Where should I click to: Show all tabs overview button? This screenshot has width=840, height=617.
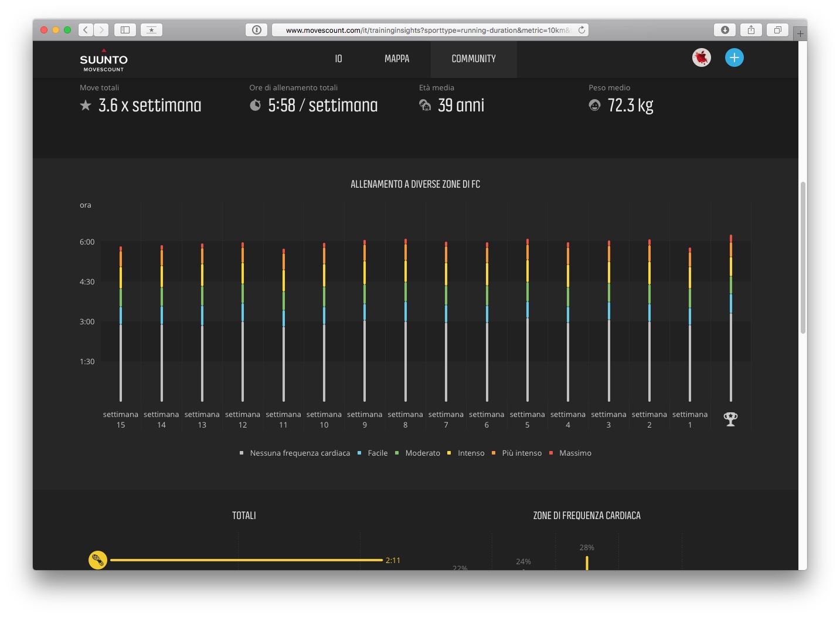777,30
